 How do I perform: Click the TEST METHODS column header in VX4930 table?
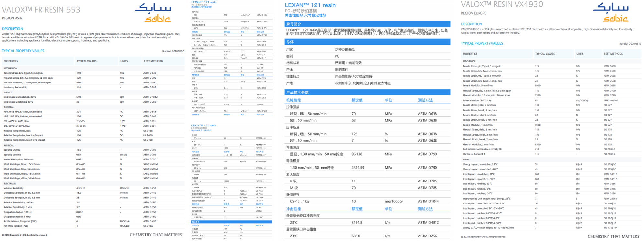click(613, 54)
